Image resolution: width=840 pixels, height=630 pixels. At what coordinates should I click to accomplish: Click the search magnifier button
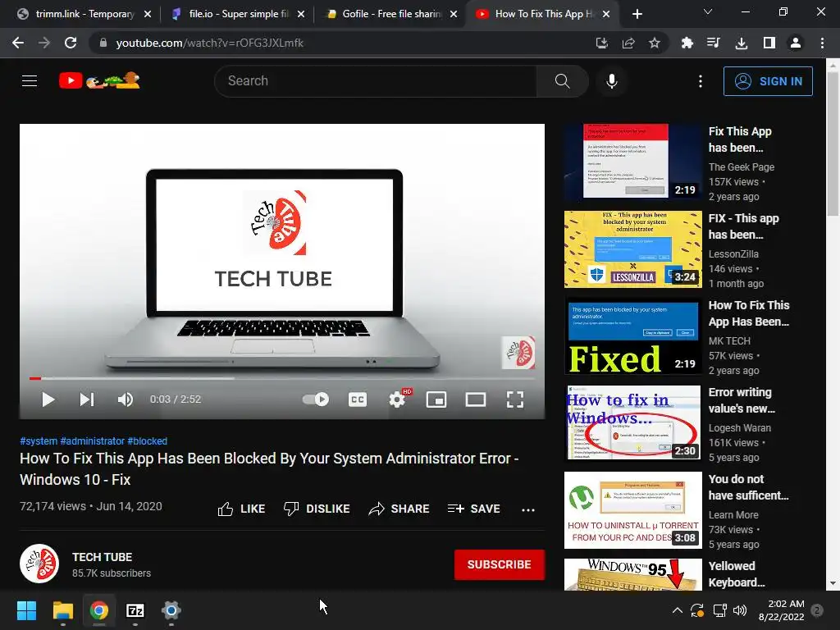pos(562,81)
